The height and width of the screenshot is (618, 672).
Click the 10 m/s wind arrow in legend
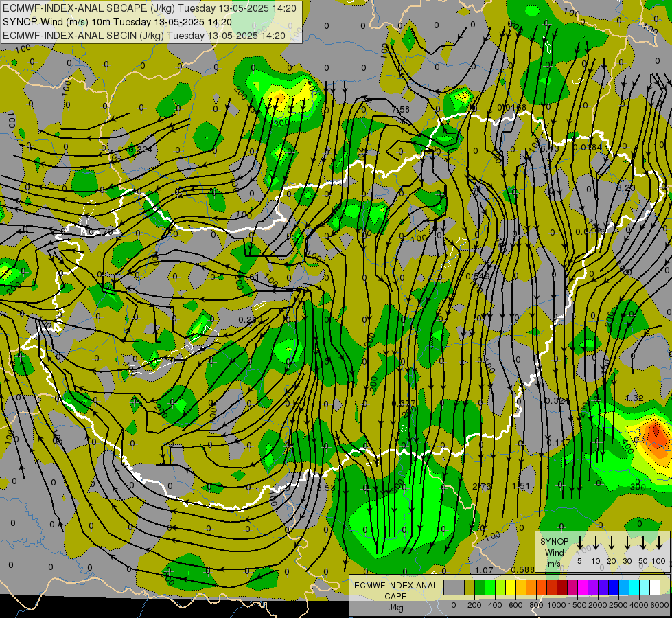[596, 542]
